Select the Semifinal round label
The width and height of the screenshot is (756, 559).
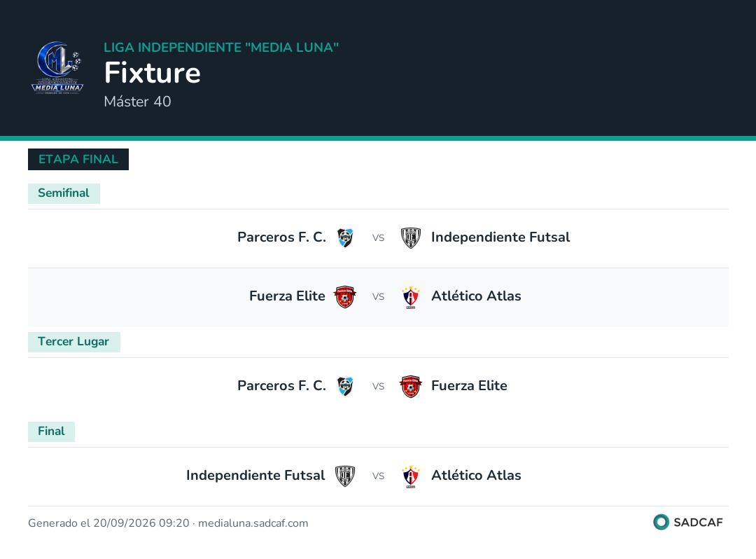tap(64, 193)
